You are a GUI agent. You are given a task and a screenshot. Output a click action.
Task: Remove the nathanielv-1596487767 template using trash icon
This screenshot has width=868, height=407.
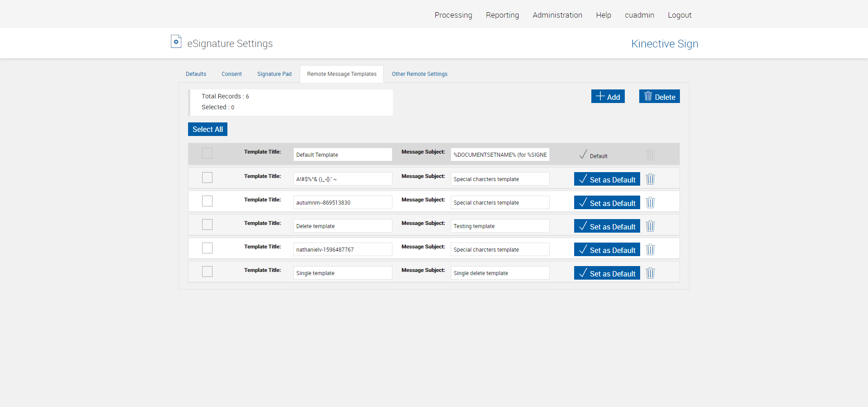[650, 249]
